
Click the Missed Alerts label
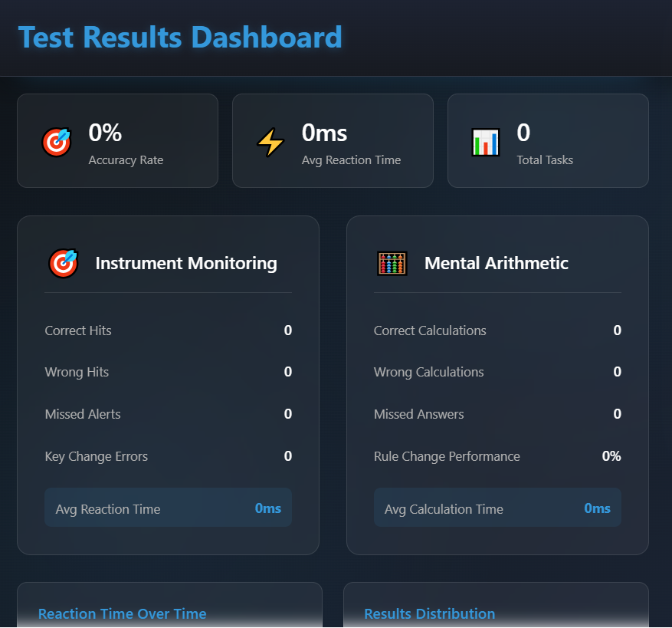coord(82,414)
